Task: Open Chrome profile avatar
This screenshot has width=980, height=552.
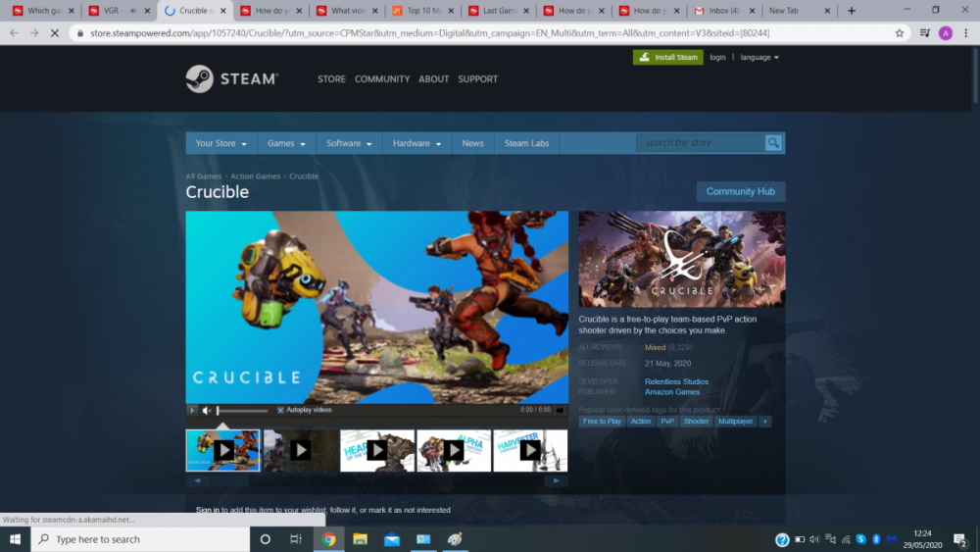Action: coord(945,33)
